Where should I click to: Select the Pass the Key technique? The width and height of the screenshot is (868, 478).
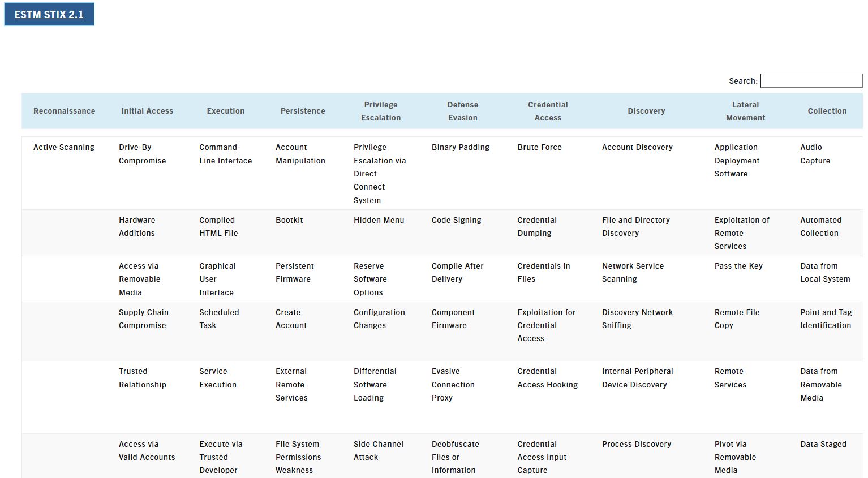738,266
